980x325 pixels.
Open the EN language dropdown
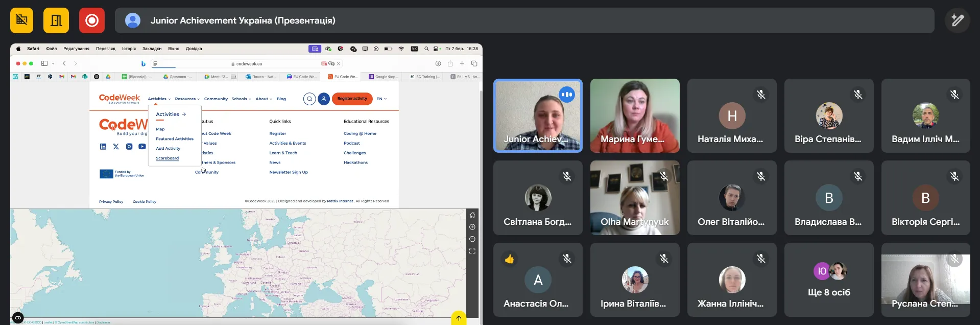(x=381, y=99)
